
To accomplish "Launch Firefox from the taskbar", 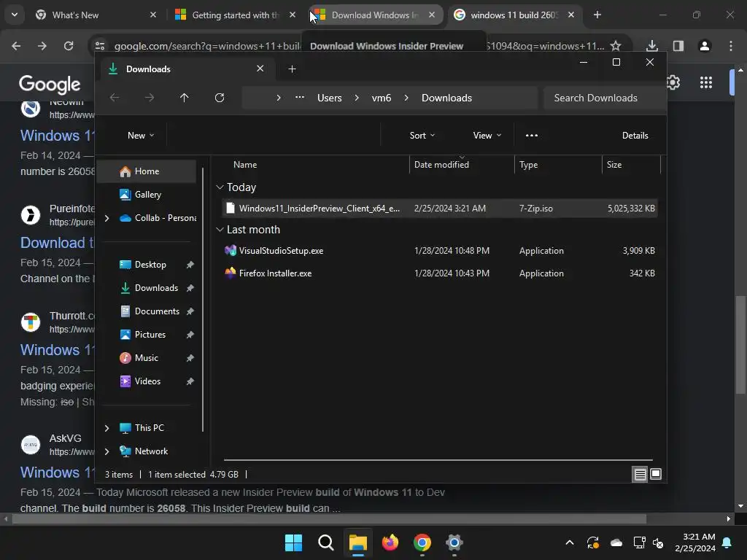I will pyautogui.click(x=390, y=542).
